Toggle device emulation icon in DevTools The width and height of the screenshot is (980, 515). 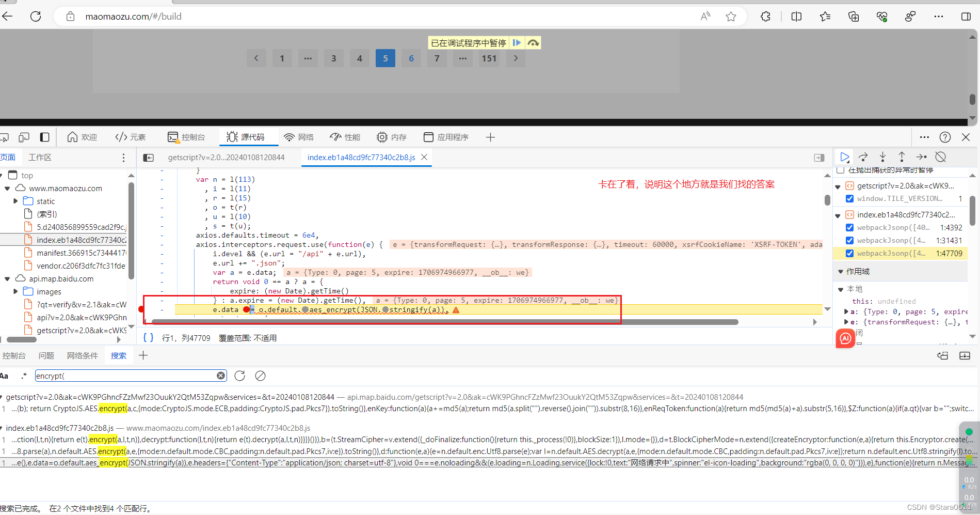click(24, 137)
